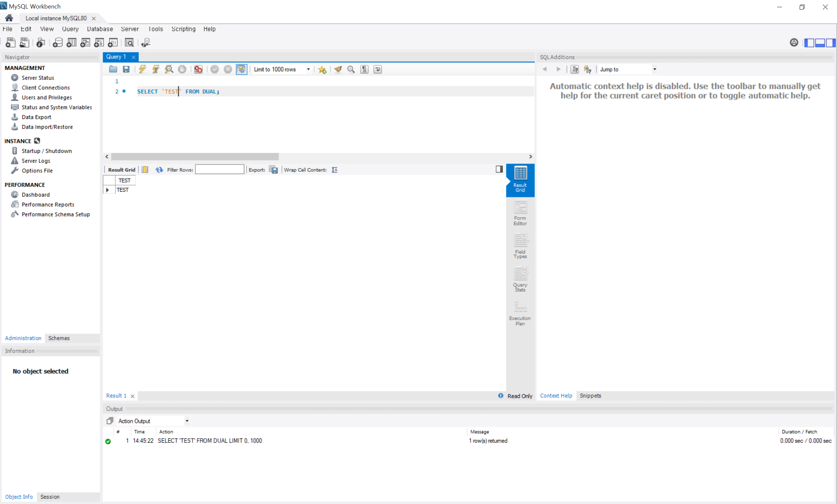
Task: Reconnect to DBMS toolbar icon
Action: (146, 43)
